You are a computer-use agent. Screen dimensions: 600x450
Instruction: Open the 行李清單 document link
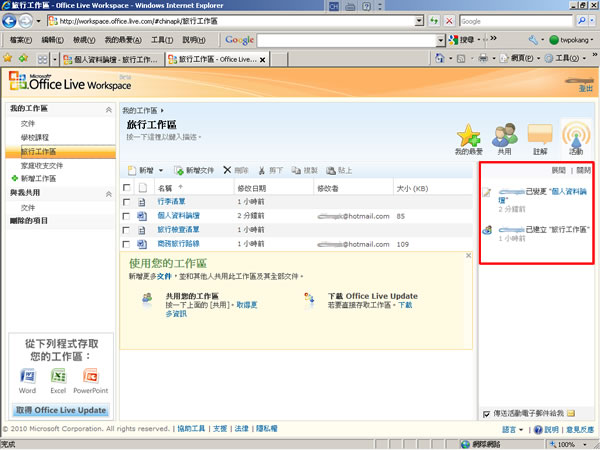[171, 202]
